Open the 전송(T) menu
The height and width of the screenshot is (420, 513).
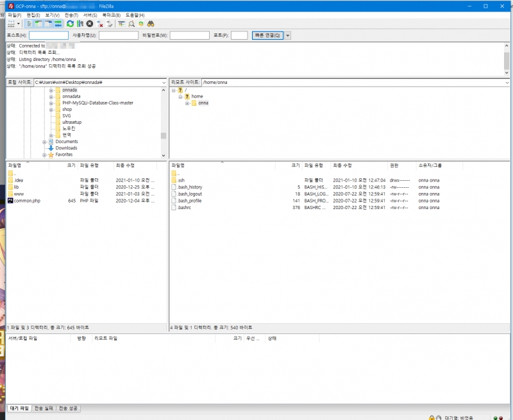coord(72,15)
